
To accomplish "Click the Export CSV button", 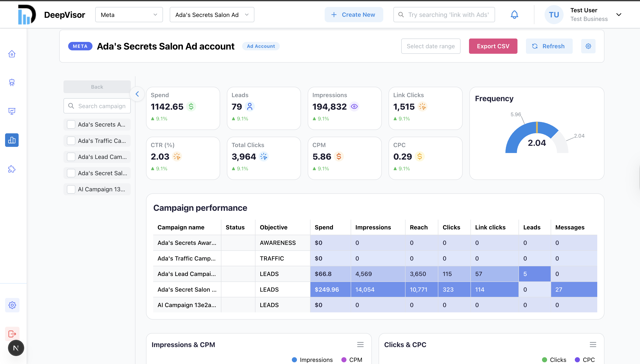I will coord(493,46).
